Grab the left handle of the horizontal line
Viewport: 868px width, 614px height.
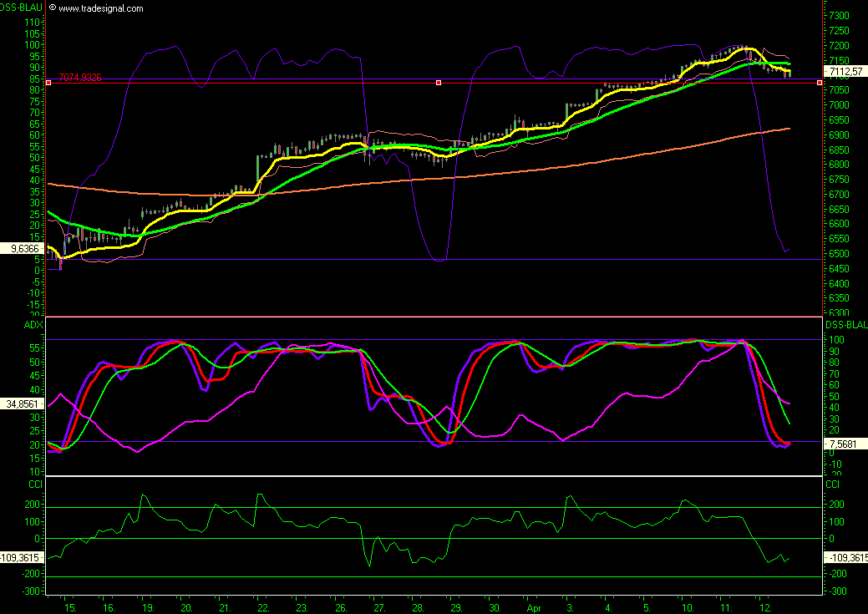48,82
